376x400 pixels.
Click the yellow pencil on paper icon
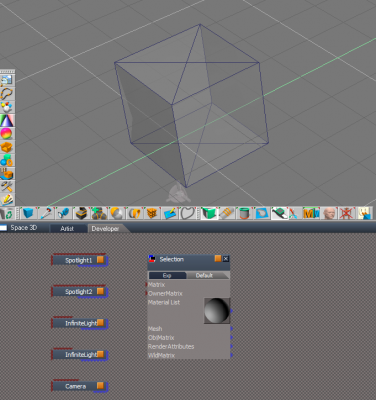tap(7, 199)
